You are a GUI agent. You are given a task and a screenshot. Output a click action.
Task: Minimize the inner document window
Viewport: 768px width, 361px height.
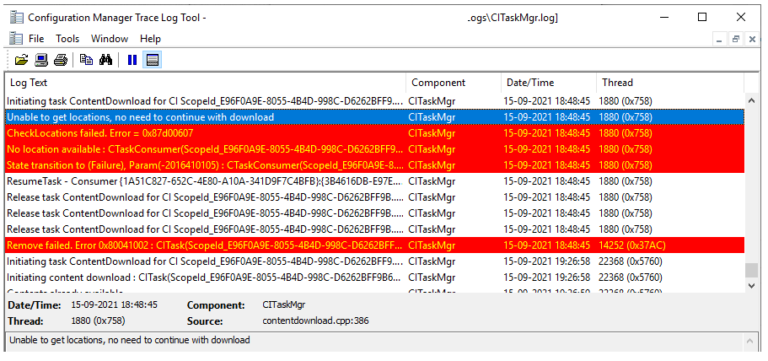point(719,40)
